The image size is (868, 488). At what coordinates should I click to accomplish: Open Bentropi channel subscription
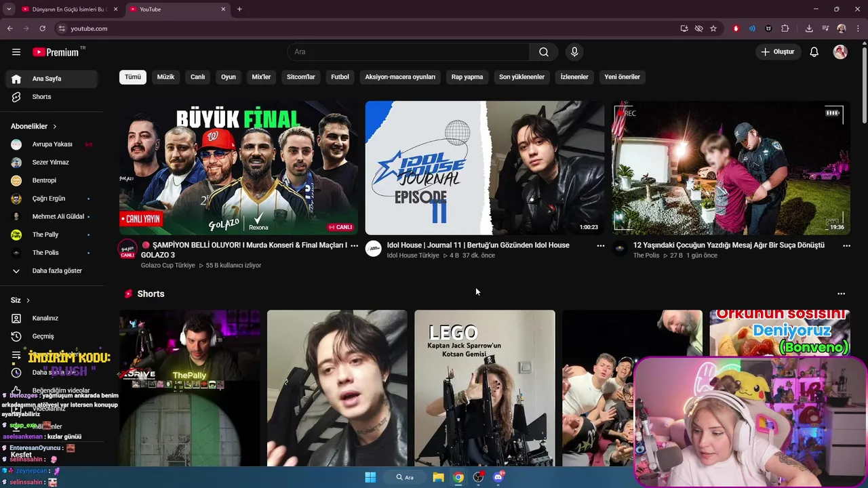point(52,180)
